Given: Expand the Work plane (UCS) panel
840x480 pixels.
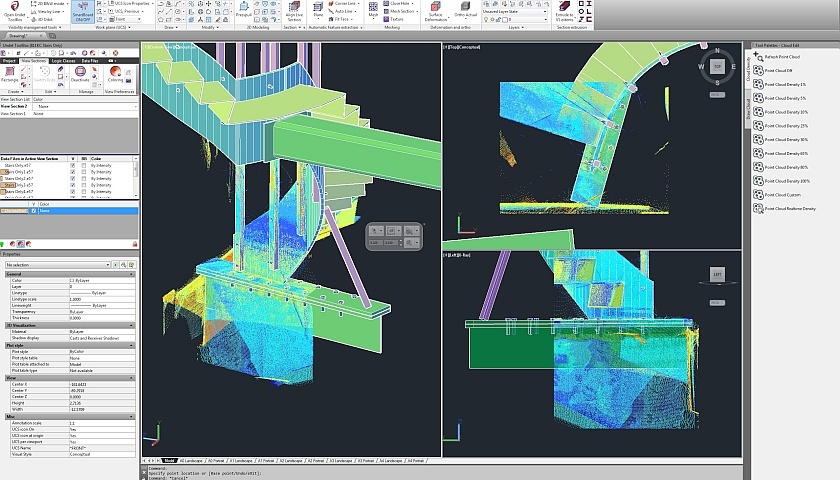Looking at the screenshot, I should click(112, 27).
